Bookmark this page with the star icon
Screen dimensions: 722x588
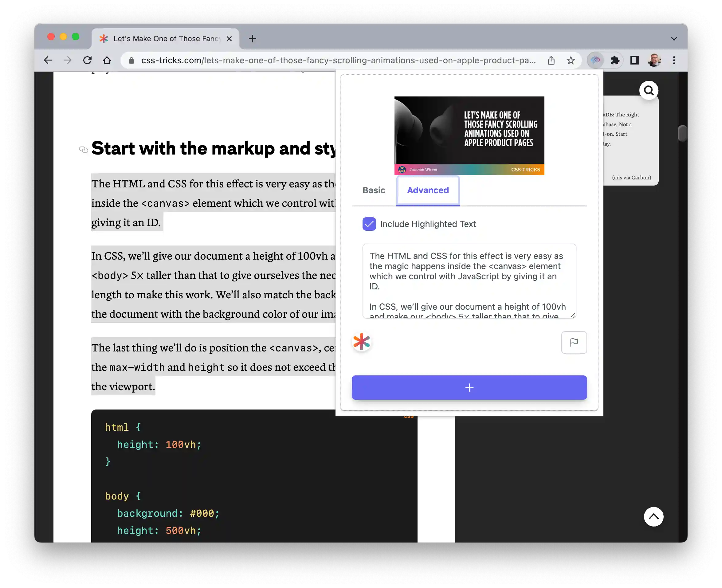tap(571, 60)
